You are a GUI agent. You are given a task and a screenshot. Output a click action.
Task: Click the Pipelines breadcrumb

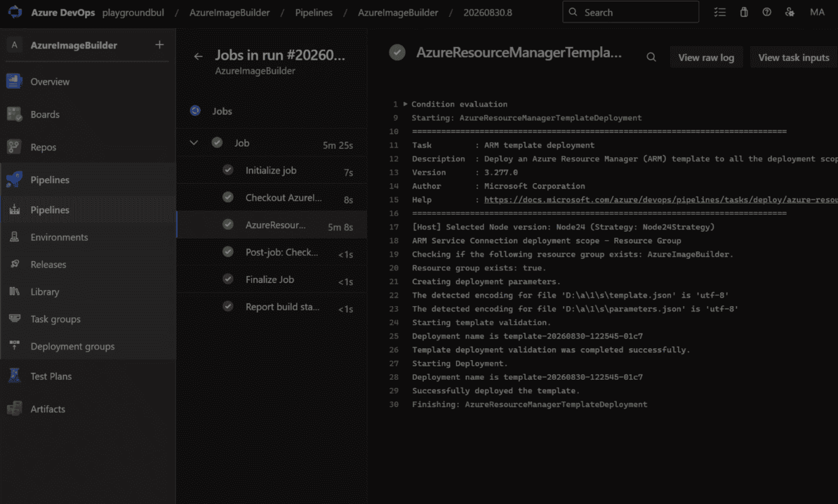pyautogui.click(x=314, y=13)
